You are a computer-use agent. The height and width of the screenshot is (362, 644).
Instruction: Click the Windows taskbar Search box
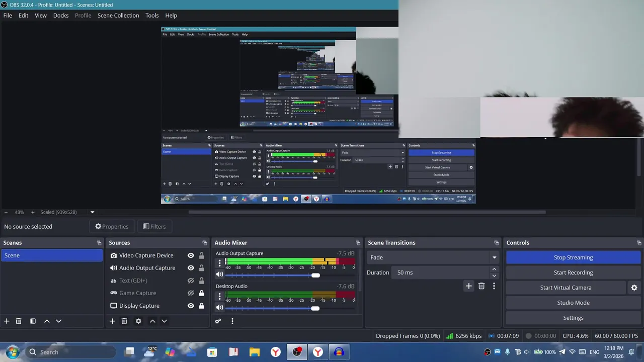[70, 352]
